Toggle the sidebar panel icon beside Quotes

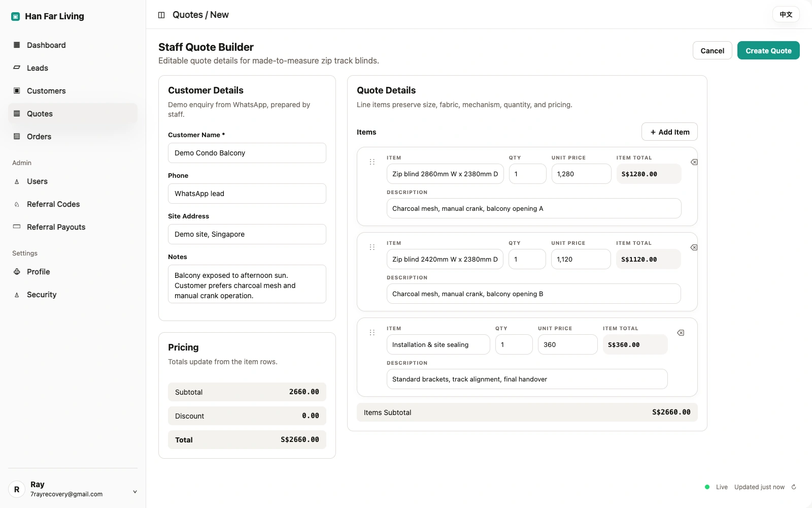[x=161, y=15]
